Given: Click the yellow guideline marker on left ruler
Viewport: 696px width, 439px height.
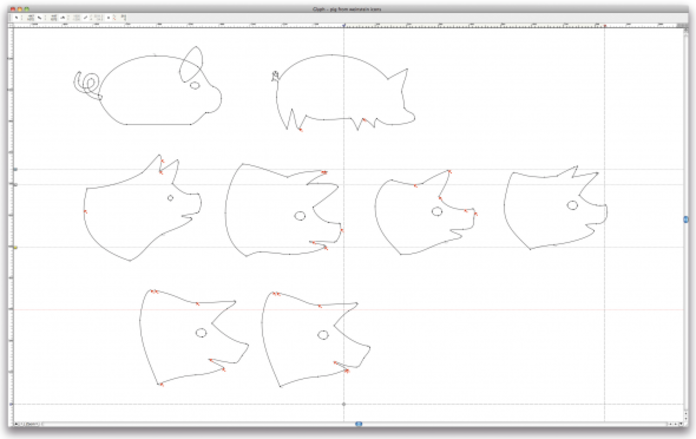Looking at the screenshot, I should tap(16, 247).
